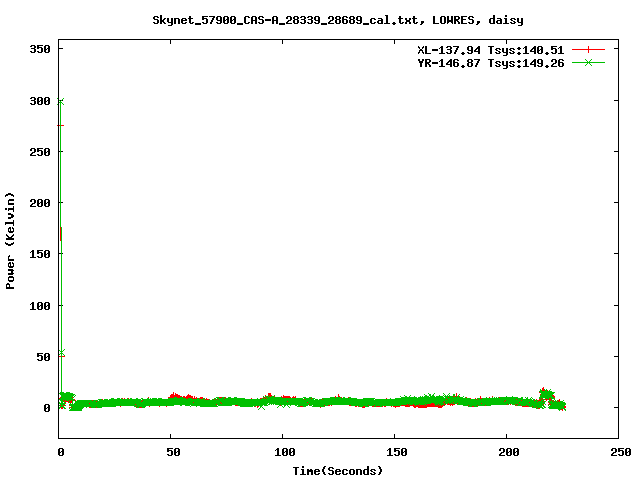Click the green YR legend line sample

588,63
